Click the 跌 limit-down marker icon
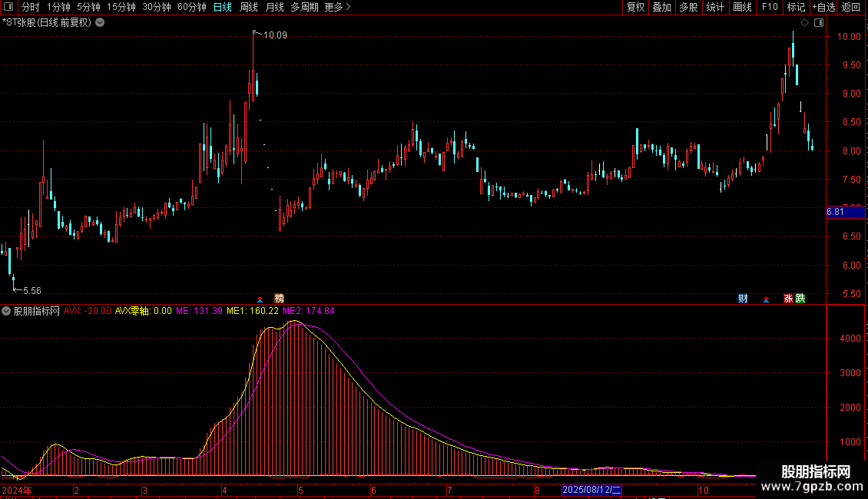The image size is (868, 499). pyautogui.click(x=800, y=298)
